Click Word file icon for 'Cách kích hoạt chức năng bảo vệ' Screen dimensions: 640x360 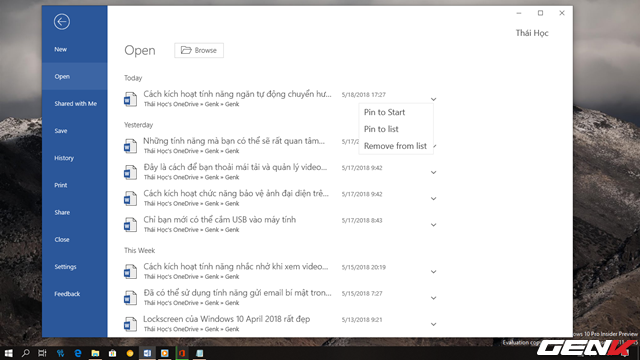click(130, 198)
